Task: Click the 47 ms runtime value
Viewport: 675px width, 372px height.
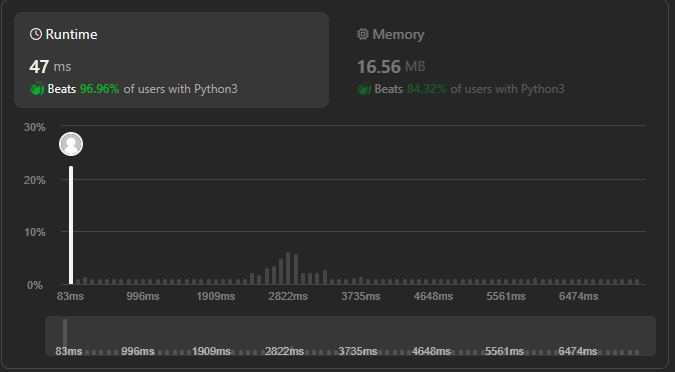Action: (x=50, y=67)
